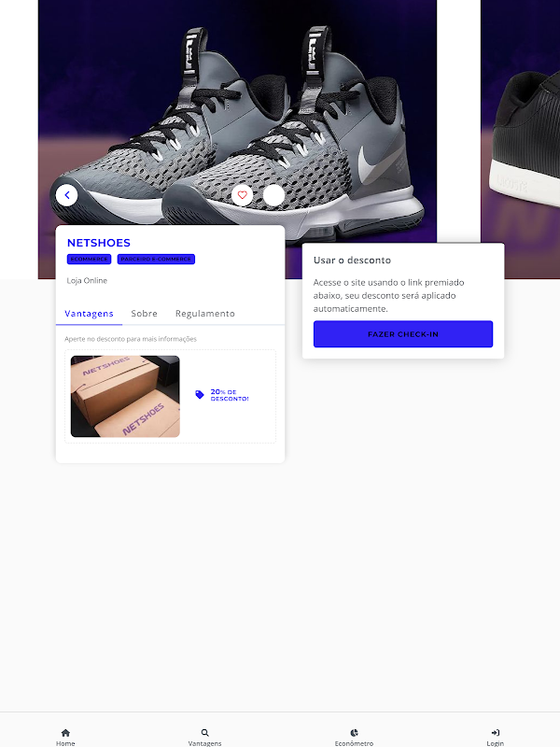Open Home from the bottom navigation
This screenshot has height=747, width=560.
coord(65,737)
